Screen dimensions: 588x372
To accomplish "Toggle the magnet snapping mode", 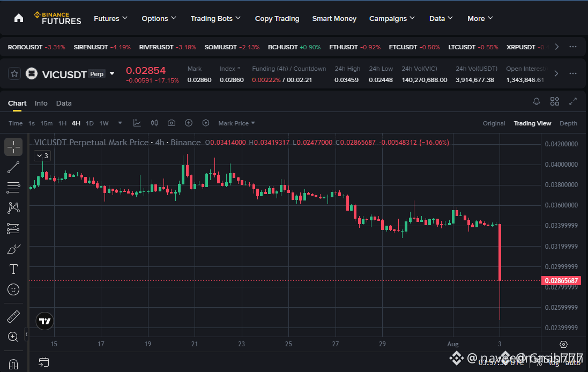I will [x=13, y=364].
